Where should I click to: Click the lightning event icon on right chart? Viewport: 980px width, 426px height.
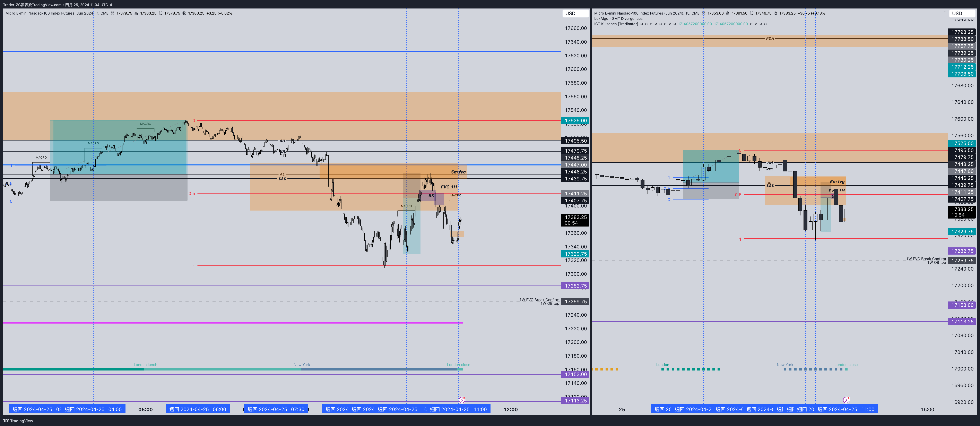pos(846,400)
